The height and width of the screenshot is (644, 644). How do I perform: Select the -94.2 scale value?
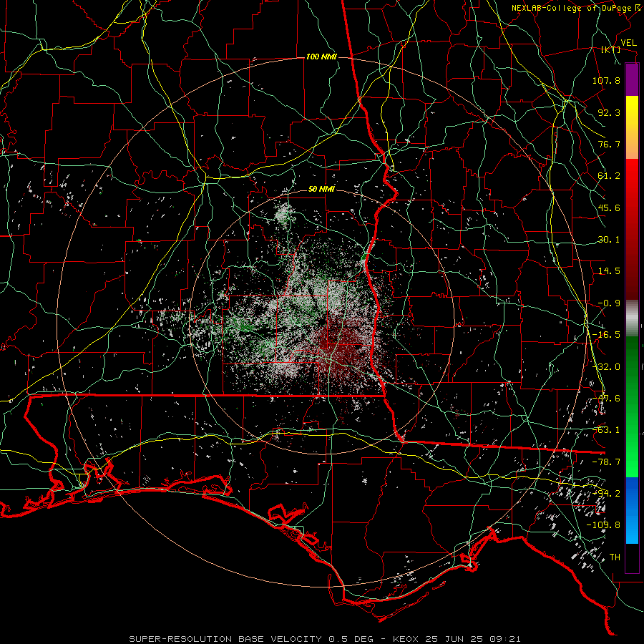[x=606, y=494]
